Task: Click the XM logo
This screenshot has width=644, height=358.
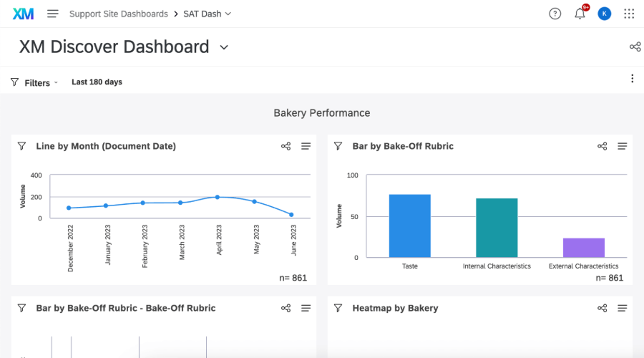Action: pyautogui.click(x=23, y=14)
